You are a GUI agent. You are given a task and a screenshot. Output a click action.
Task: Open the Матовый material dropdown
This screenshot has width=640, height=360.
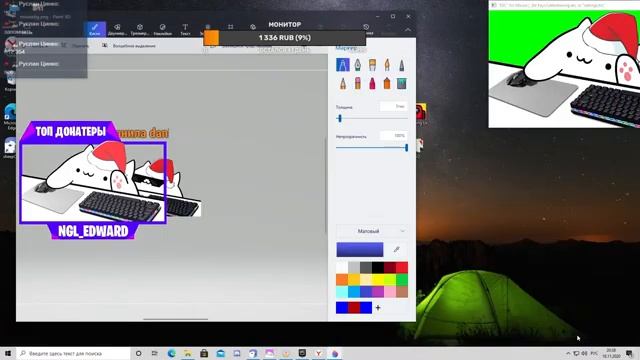click(x=371, y=231)
